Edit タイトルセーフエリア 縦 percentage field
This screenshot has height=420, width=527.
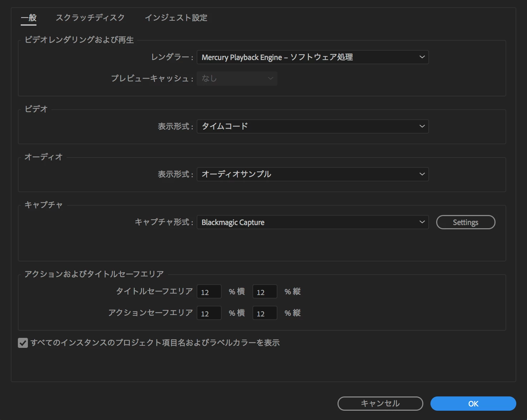(x=265, y=292)
